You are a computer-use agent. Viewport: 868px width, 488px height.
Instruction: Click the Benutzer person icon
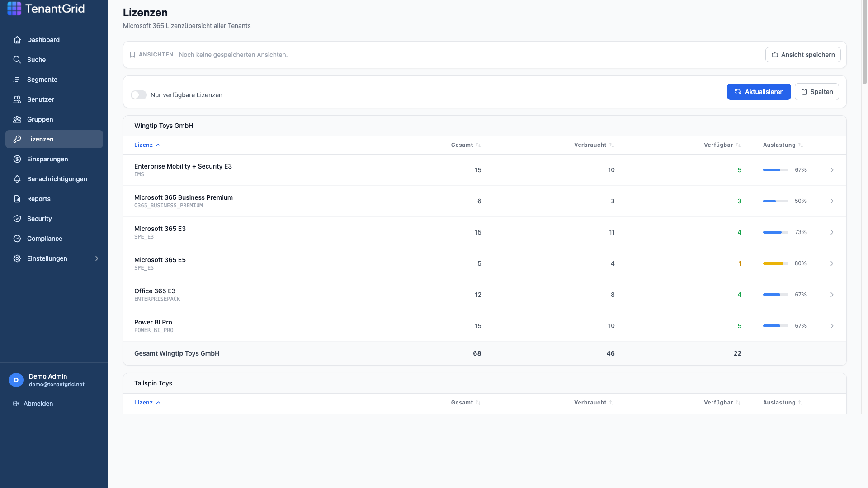point(17,99)
